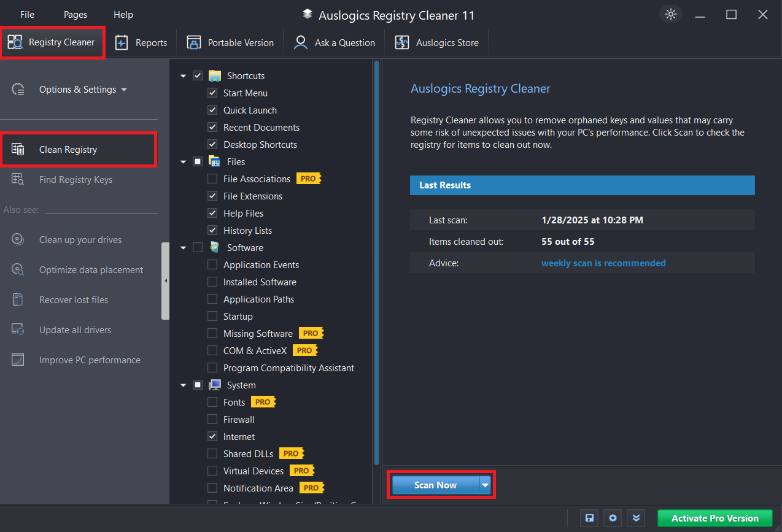Click the Scan Now button

(x=435, y=485)
